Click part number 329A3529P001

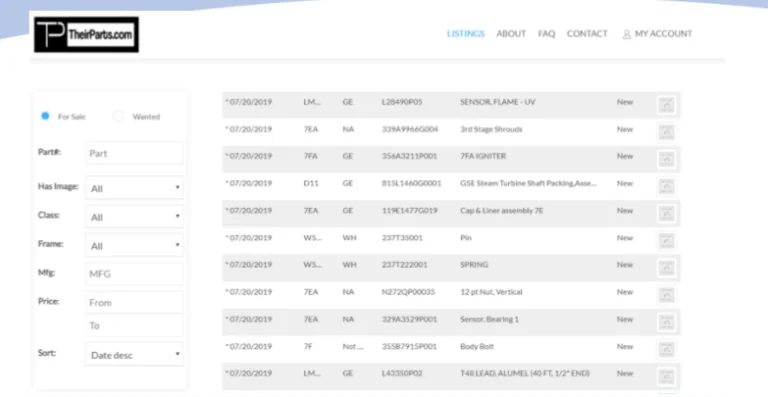click(409, 319)
